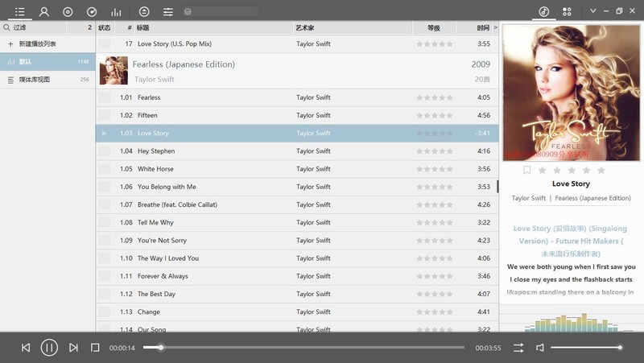Open the artist view icon

click(44, 11)
